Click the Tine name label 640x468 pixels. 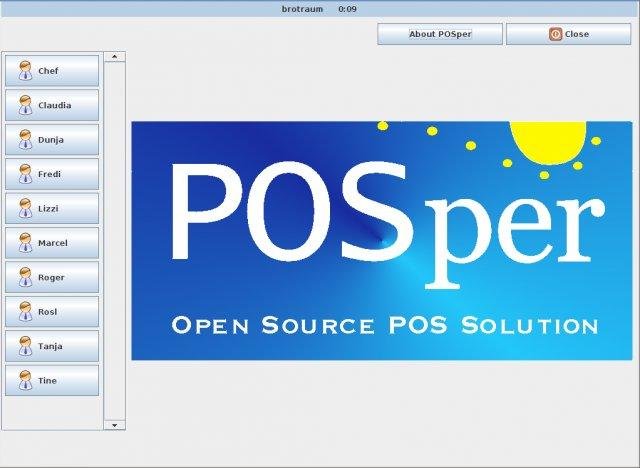[x=47, y=381]
